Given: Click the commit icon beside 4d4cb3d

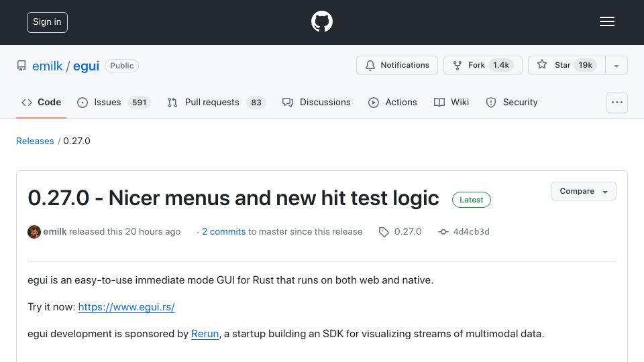Looking at the screenshot, I should click(x=443, y=232).
